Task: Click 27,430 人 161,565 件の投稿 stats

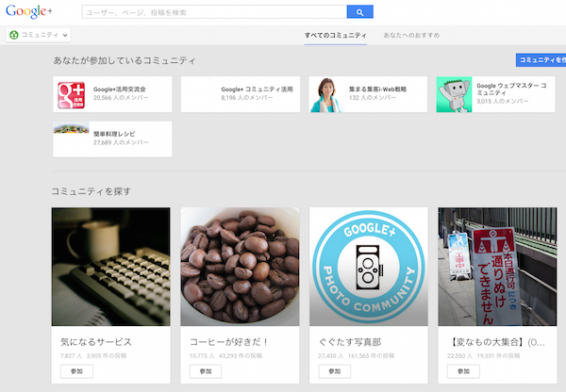Action: tap(357, 356)
